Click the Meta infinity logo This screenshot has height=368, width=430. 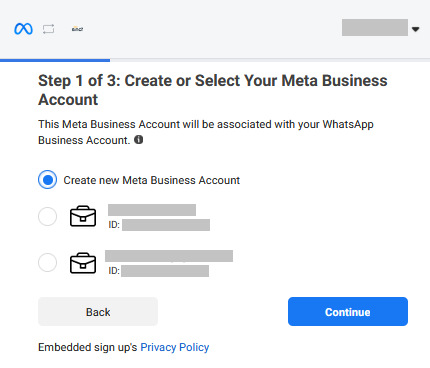coord(23,29)
